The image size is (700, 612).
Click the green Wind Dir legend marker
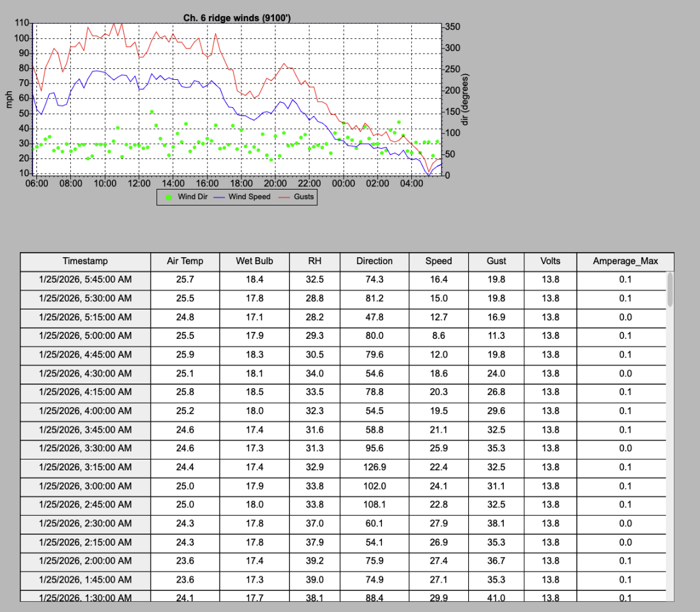click(168, 197)
